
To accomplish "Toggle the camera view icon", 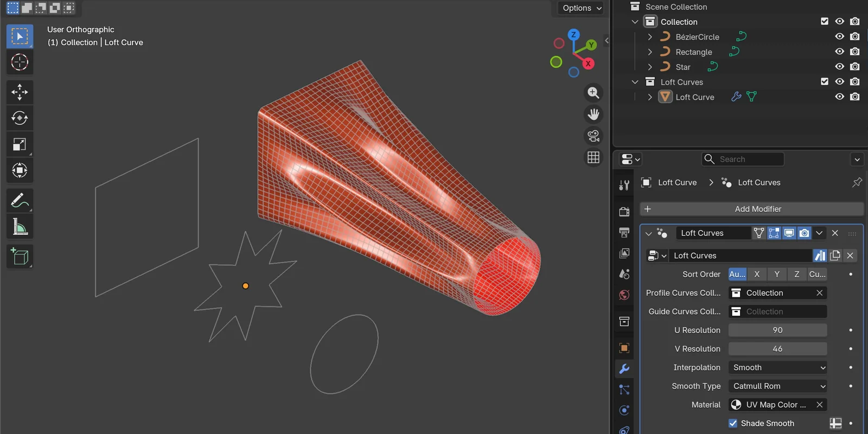I will [593, 136].
